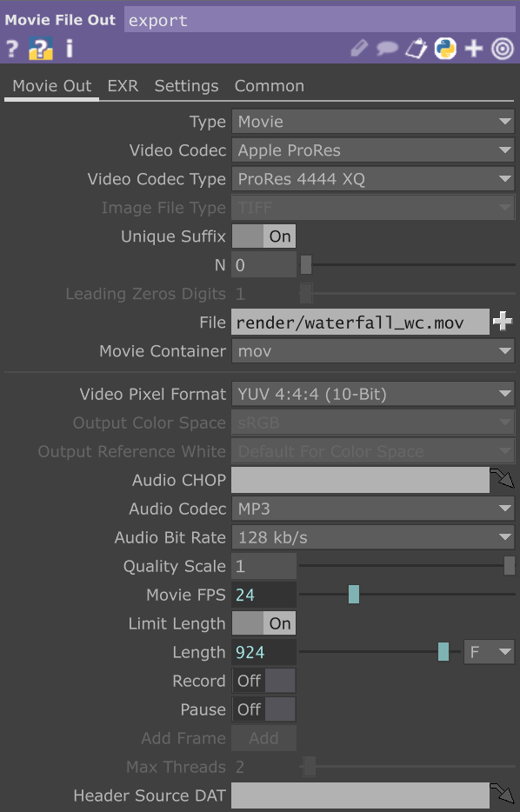This screenshot has height=812, width=520.
Task: Click the pencil edit icon in header
Action: [359, 49]
